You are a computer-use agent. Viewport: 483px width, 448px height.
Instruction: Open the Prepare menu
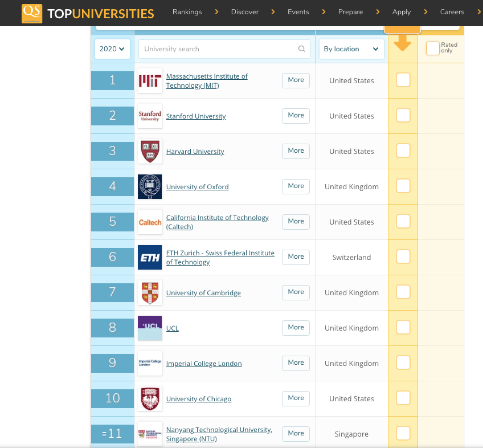pos(350,12)
